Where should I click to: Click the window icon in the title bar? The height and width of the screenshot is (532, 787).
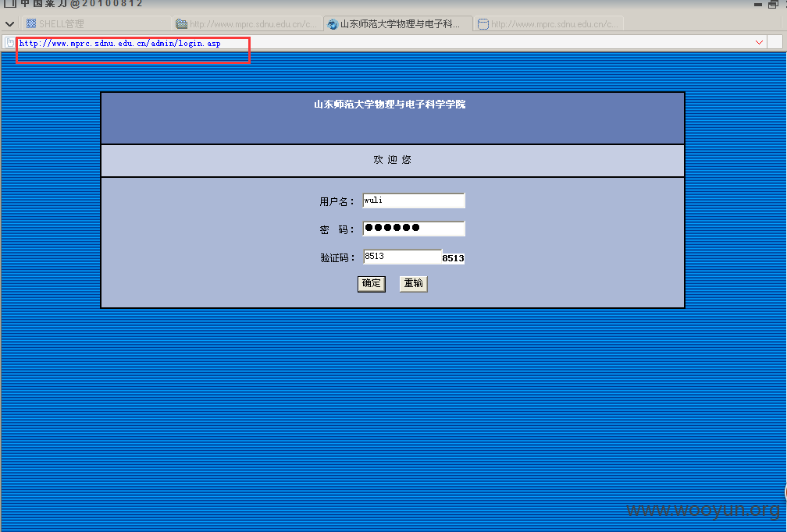[x=10, y=3]
